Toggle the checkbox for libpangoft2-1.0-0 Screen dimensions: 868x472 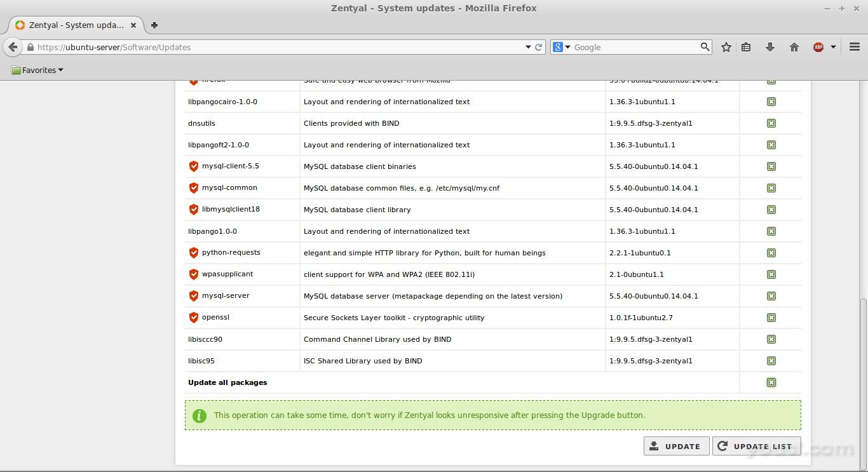click(771, 145)
